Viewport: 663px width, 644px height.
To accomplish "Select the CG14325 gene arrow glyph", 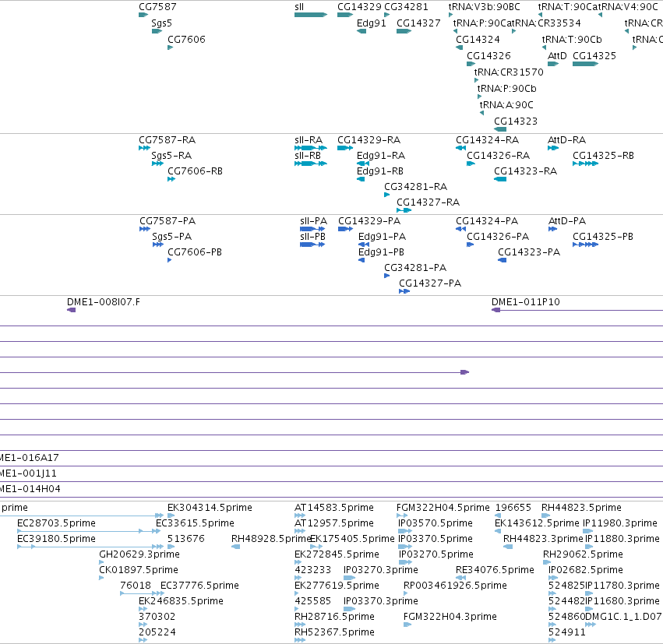I will point(585,64).
